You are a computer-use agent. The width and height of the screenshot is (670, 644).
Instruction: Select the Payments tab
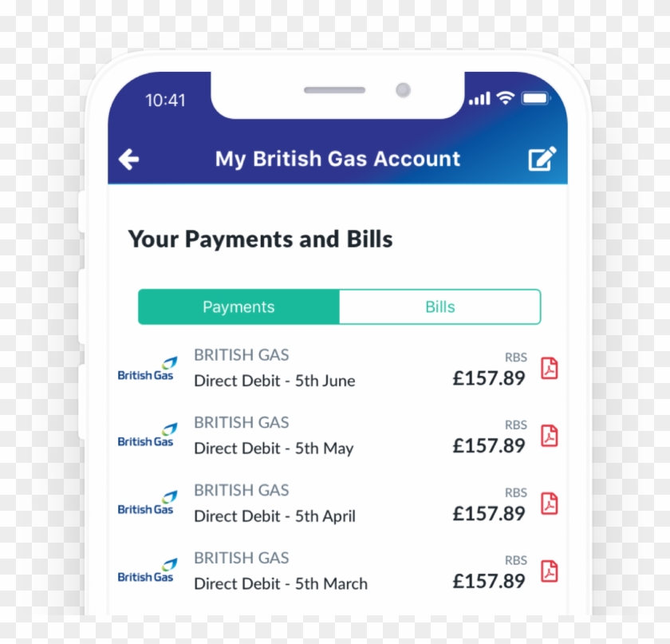point(238,306)
